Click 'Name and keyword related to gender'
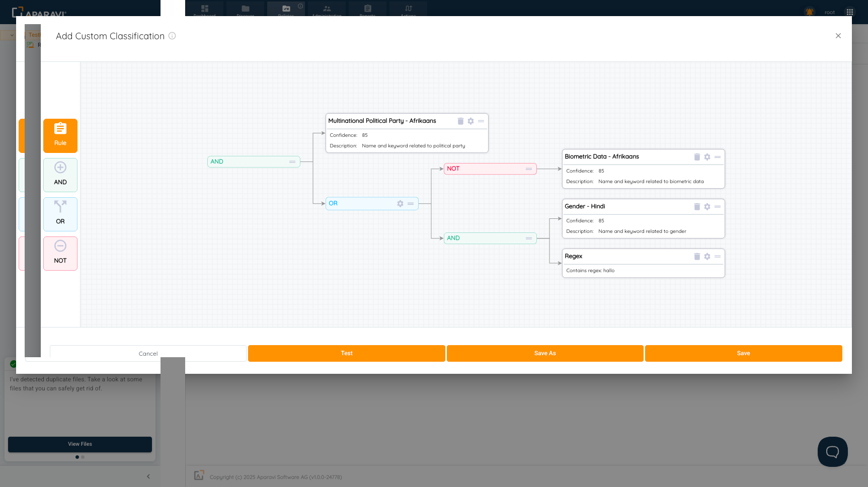The image size is (868, 487). (x=642, y=231)
